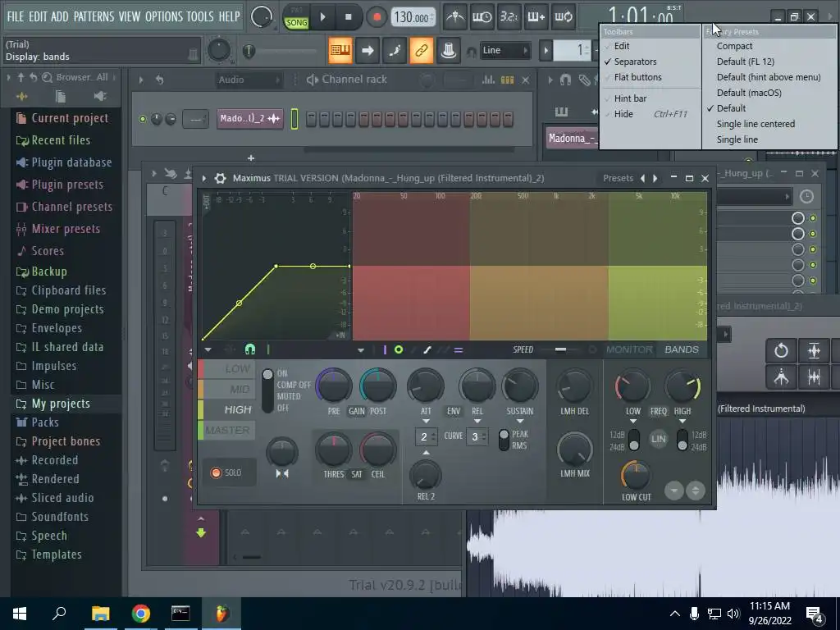Open the Line snap dropdown
840x630 pixels.
point(505,50)
